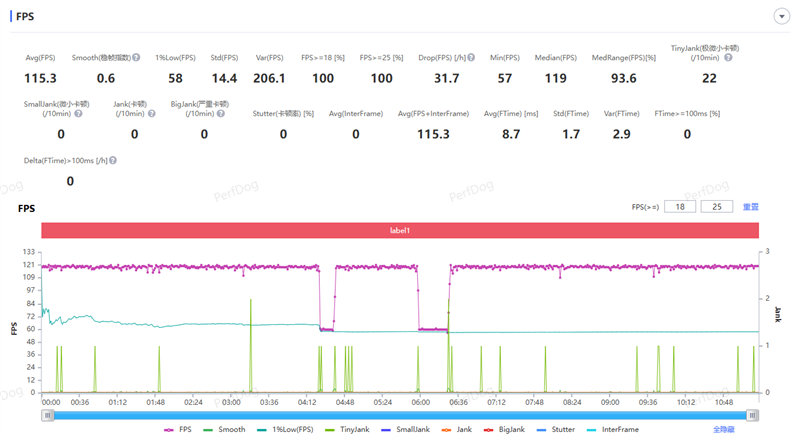Click the help icon next to Smooth
The height and width of the screenshot is (437, 800).
pyautogui.click(x=136, y=58)
